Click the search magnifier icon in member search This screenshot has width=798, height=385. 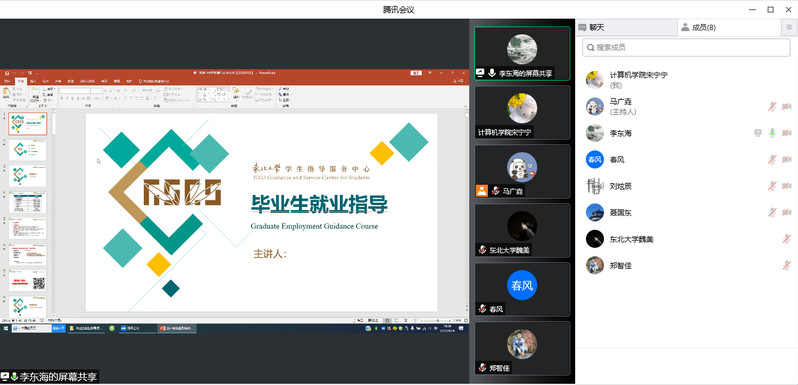(x=591, y=47)
